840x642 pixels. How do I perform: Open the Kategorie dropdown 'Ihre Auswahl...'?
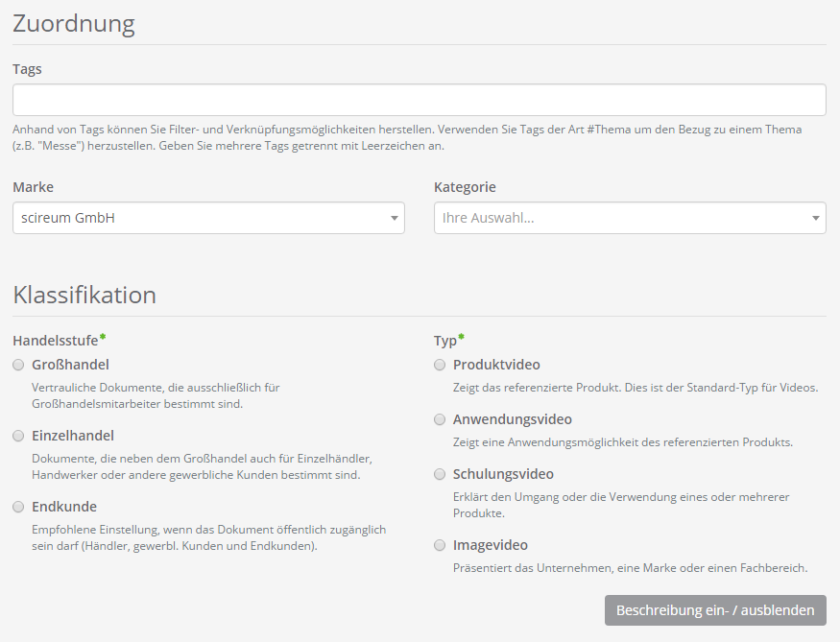622,218
